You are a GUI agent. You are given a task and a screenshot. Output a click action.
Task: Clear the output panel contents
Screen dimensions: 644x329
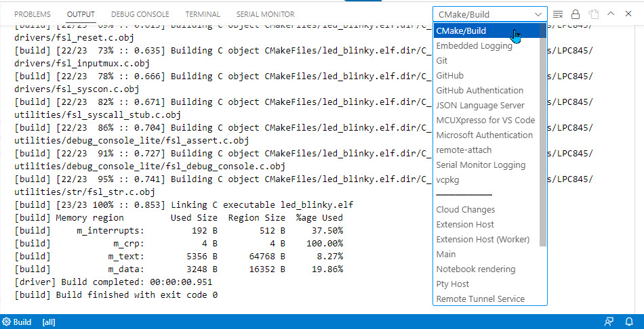[558, 14]
